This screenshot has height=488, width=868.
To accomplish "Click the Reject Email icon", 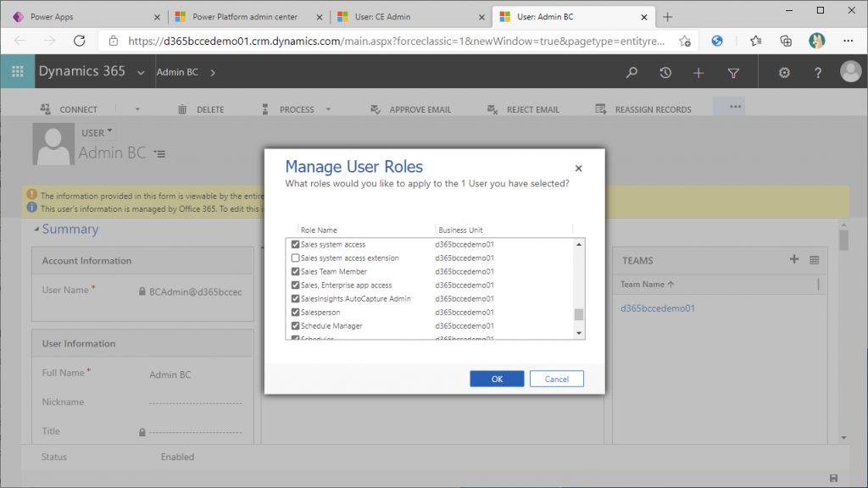I will pyautogui.click(x=492, y=109).
